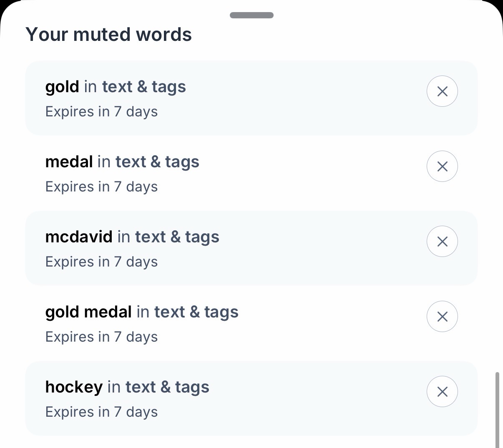This screenshot has height=448, width=503.
Task: Click the expiry text under "medal"
Action: [x=101, y=187]
